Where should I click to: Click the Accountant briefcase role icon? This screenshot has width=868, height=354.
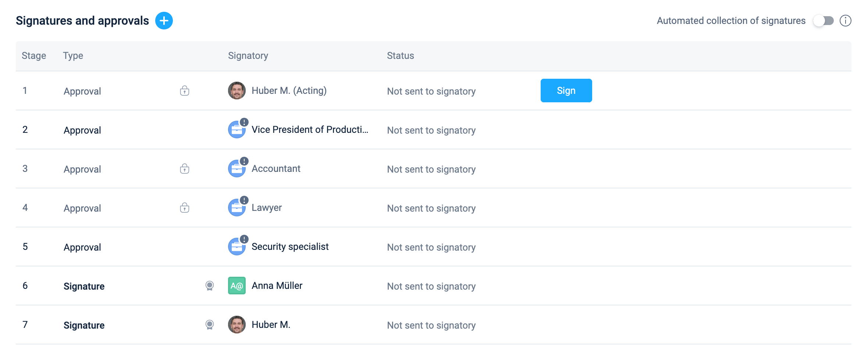237,169
